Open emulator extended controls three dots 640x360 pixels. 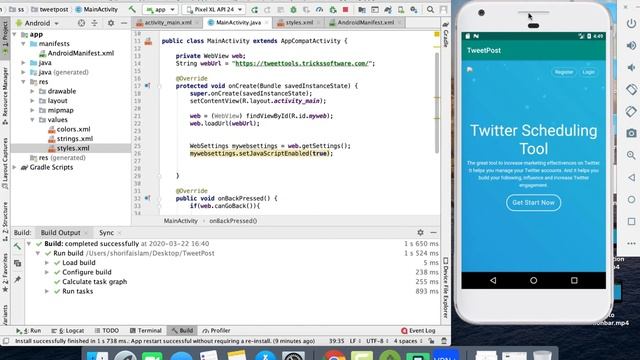(631, 243)
